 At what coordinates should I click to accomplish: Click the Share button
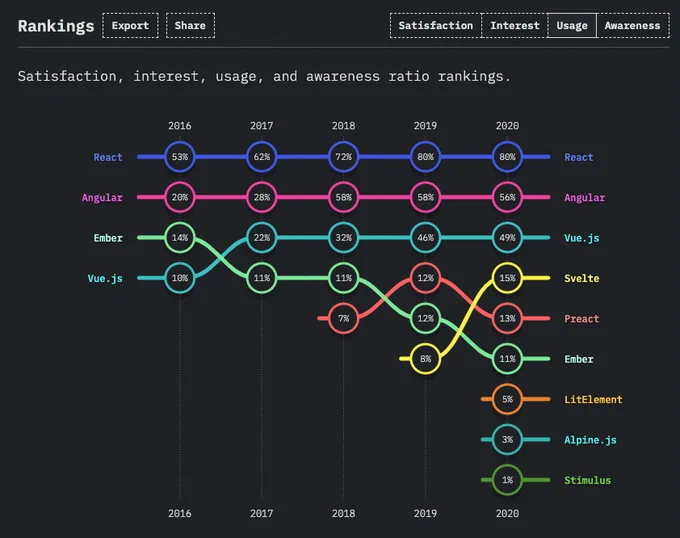click(190, 26)
